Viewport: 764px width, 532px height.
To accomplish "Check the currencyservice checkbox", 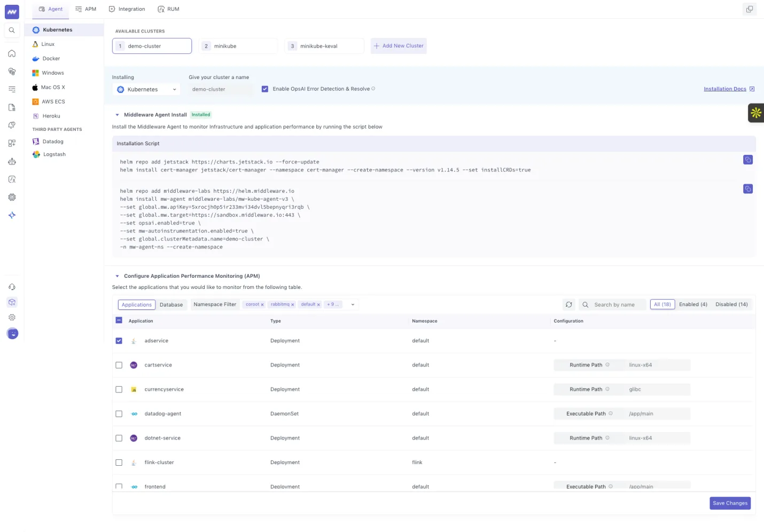I will click(119, 389).
